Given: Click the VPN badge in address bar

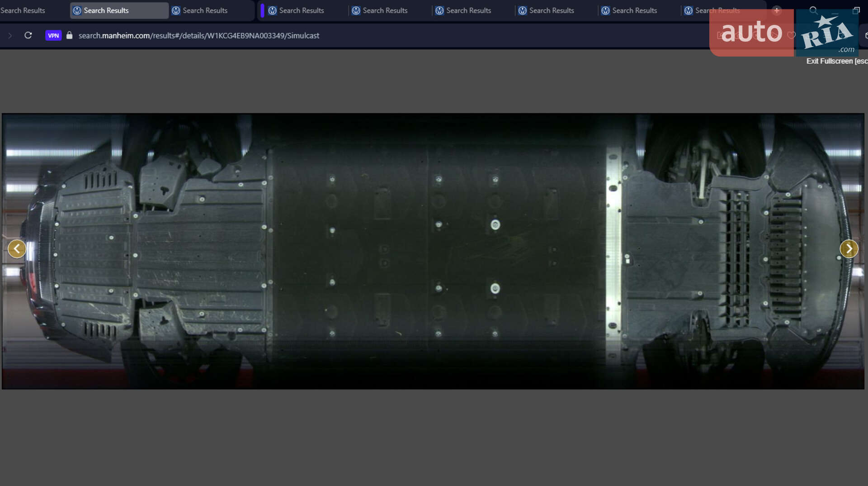Looking at the screenshot, I should tap(53, 35).
